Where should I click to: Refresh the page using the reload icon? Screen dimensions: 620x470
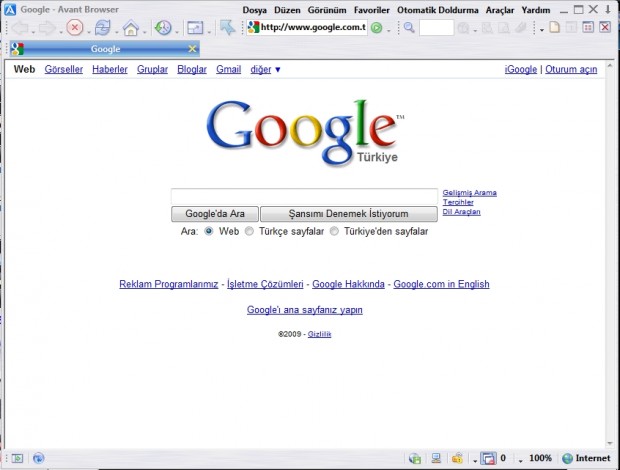click(103, 28)
